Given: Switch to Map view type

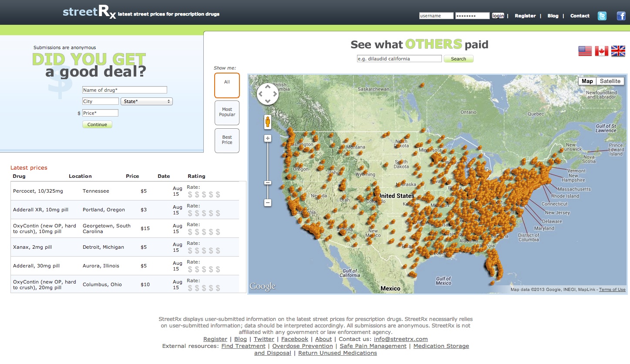Looking at the screenshot, I should click(587, 81).
